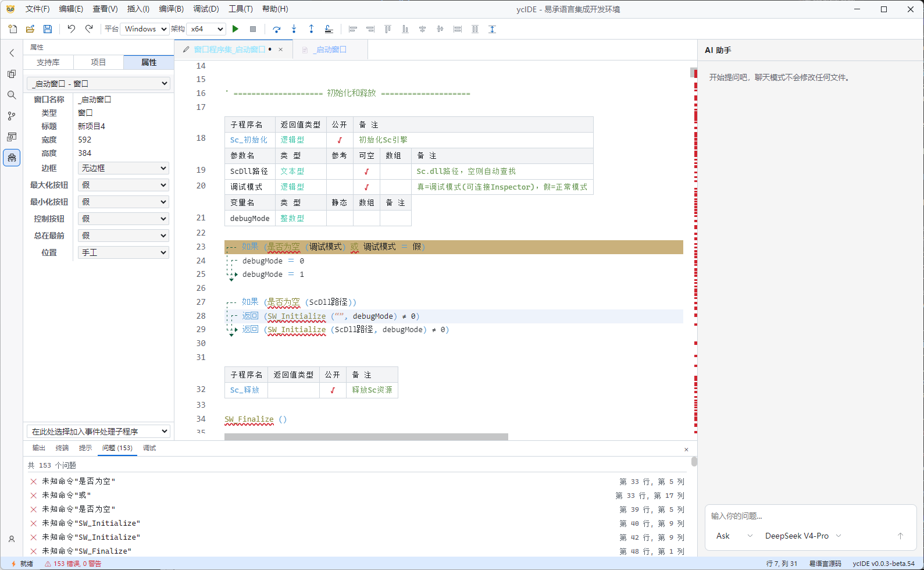Open the 帮助(H) menu
The image size is (924, 570).
tap(275, 9)
